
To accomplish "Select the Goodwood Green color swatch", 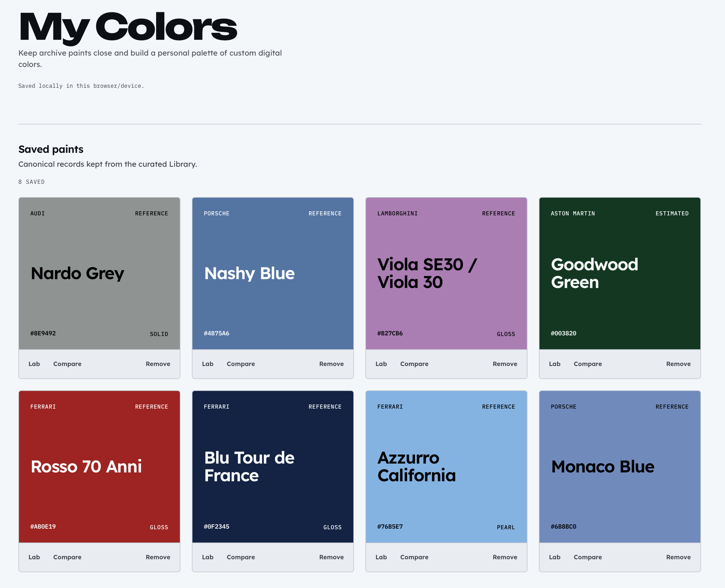I will [x=620, y=273].
